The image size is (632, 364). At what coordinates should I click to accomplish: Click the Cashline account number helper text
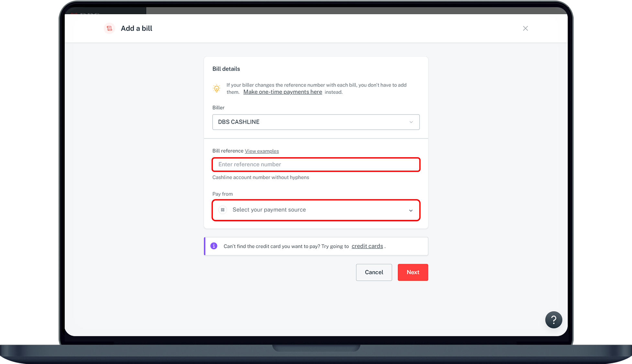point(261,177)
